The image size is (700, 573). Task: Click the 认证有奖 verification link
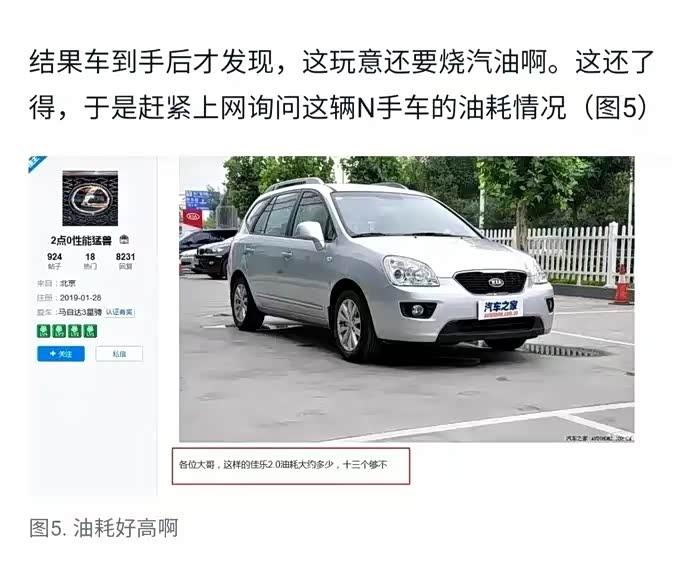tap(119, 312)
